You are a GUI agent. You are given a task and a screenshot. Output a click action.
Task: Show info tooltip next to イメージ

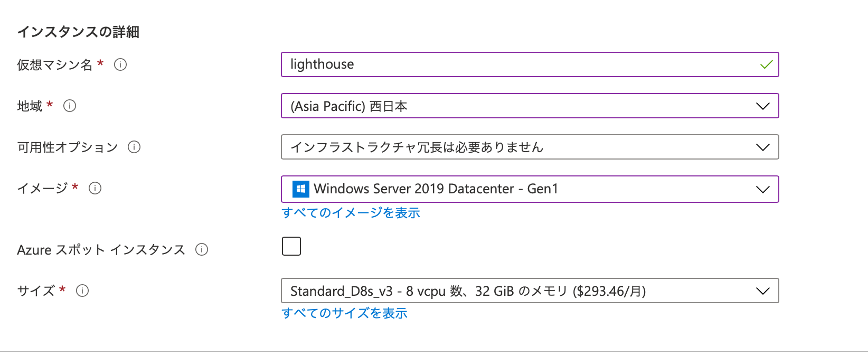tap(95, 188)
